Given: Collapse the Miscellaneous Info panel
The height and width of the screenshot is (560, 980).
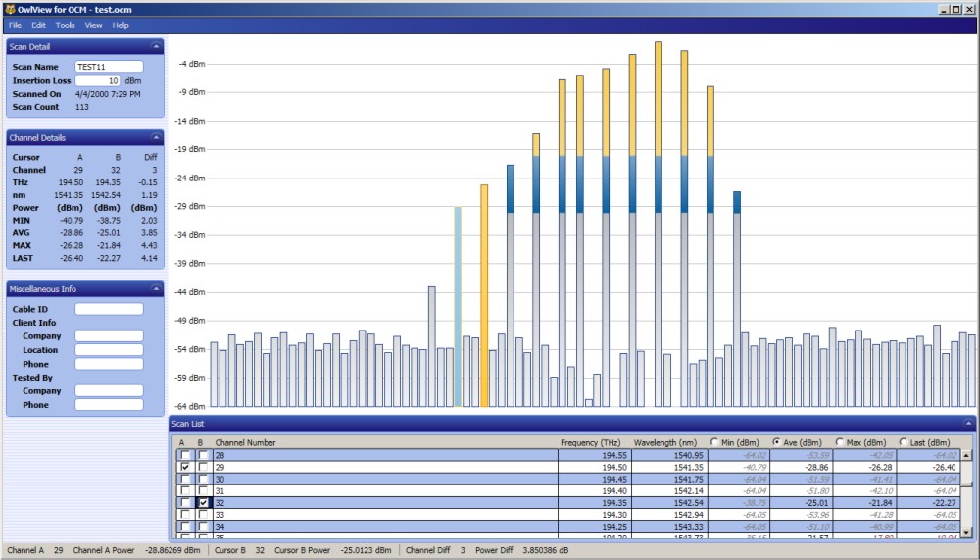Looking at the screenshot, I should pos(155,289).
